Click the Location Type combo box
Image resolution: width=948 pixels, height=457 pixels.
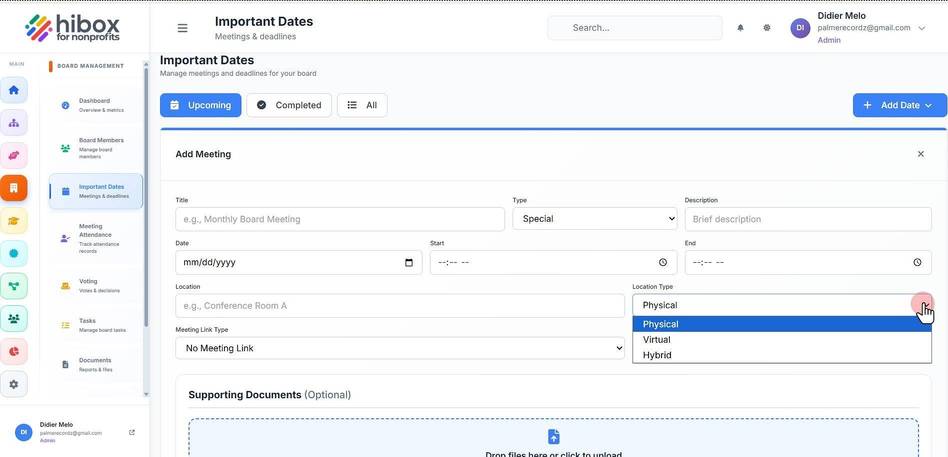pyautogui.click(x=782, y=305)
